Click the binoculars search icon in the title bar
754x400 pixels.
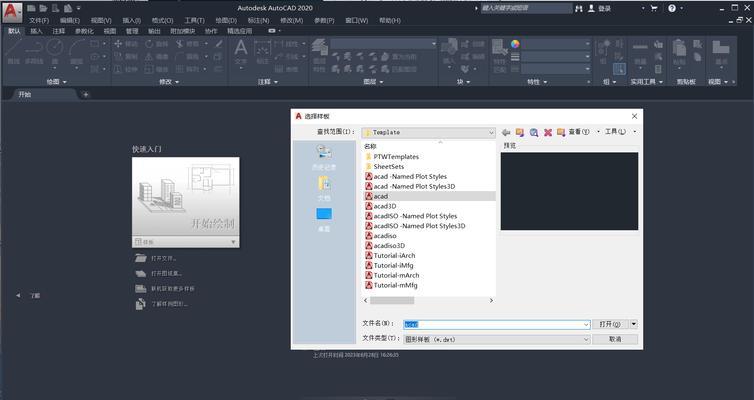tap(579, 8)
